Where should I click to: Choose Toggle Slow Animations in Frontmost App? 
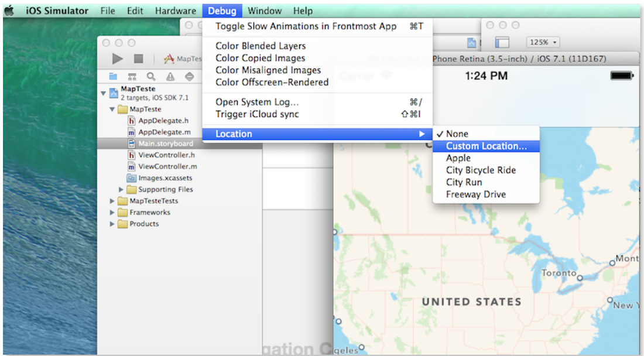pos(317,26)
